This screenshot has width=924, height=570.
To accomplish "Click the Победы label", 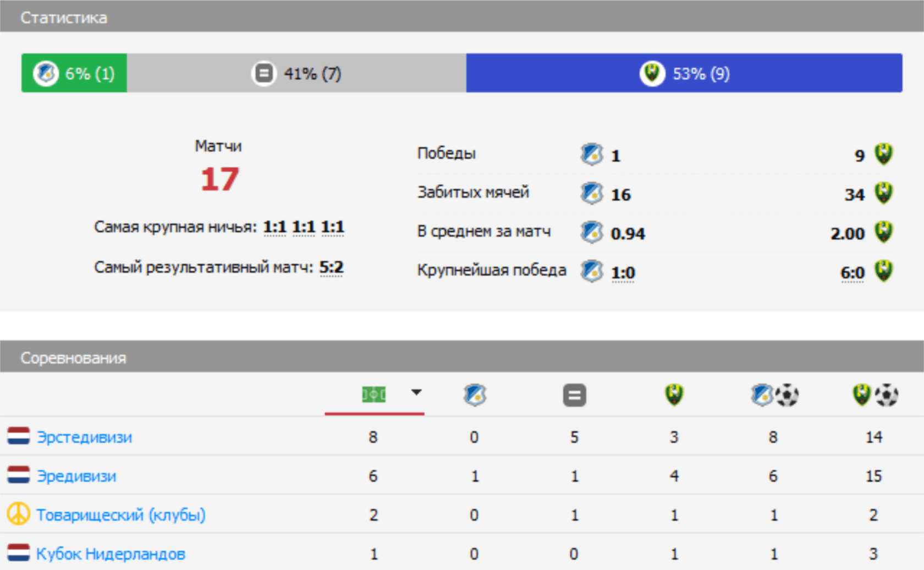I will [x=446, y=153].
